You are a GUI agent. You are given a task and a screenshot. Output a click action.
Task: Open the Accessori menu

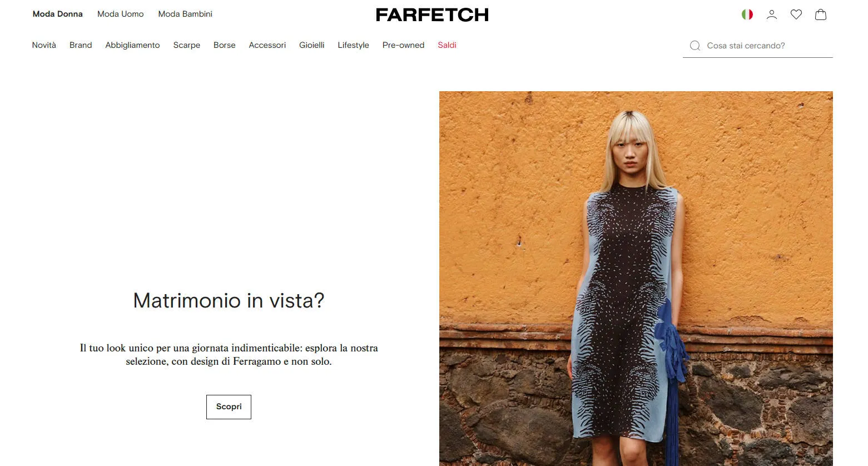tap(267, 45)
